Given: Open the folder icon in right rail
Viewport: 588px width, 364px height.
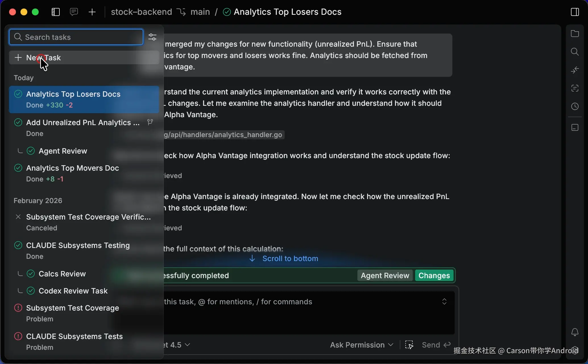Looking at the screenshot, I should click(x=575, y=34).
